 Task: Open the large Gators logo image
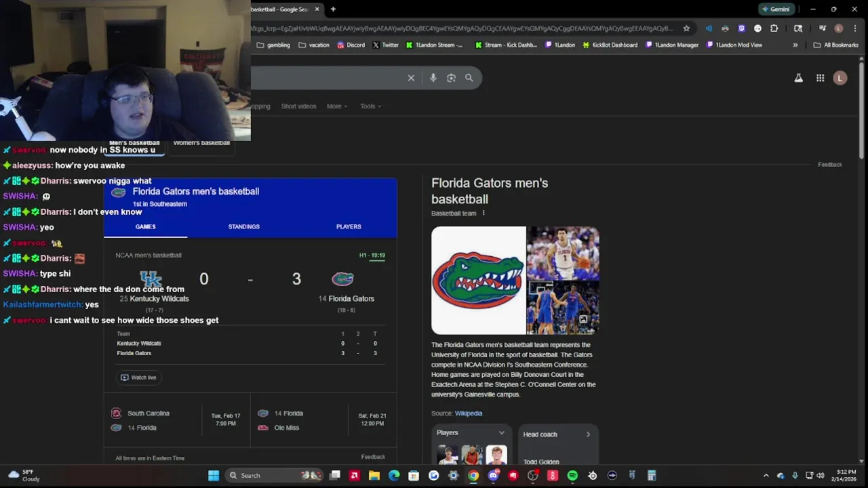coord(479,280)
